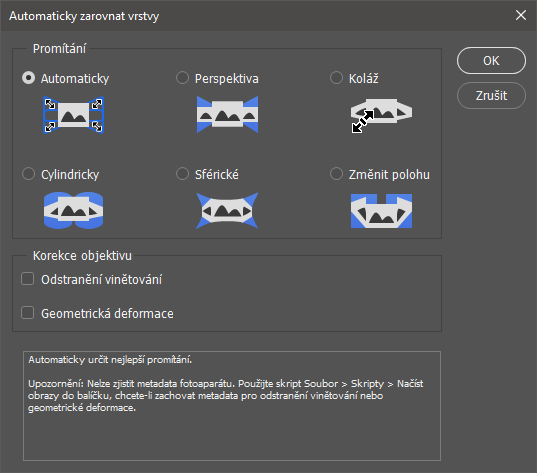Click the Cylindricky projection illustration icon
The image size is (537, 473).
[73, 210]
